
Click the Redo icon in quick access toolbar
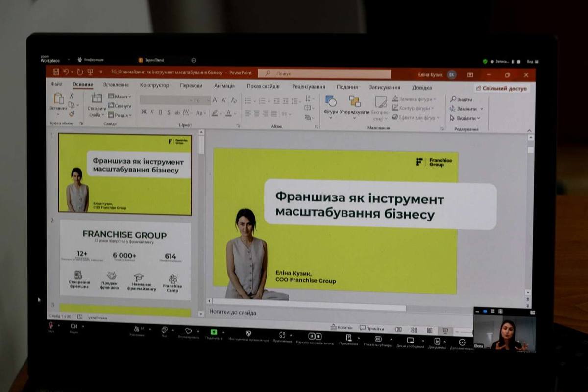(79, 72)
